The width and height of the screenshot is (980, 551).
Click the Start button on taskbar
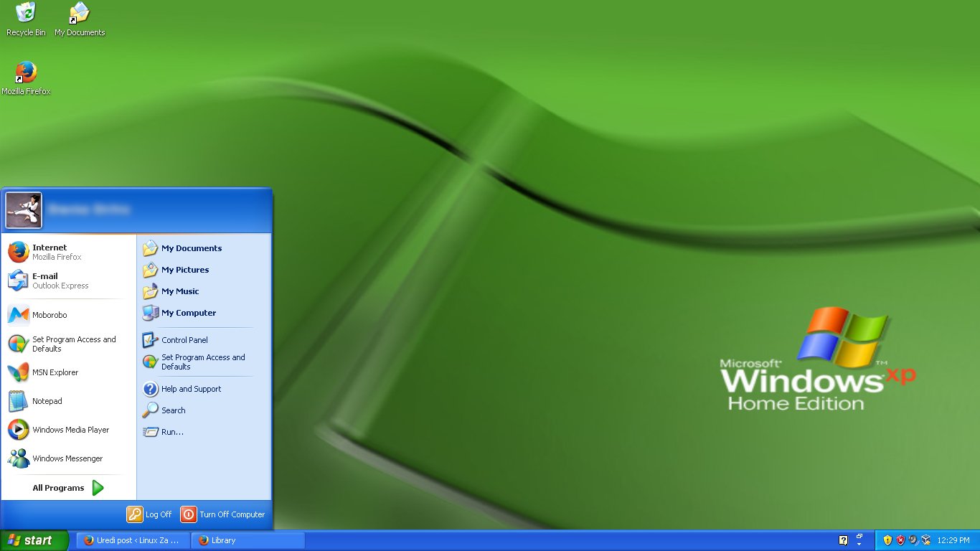point(34,540)
